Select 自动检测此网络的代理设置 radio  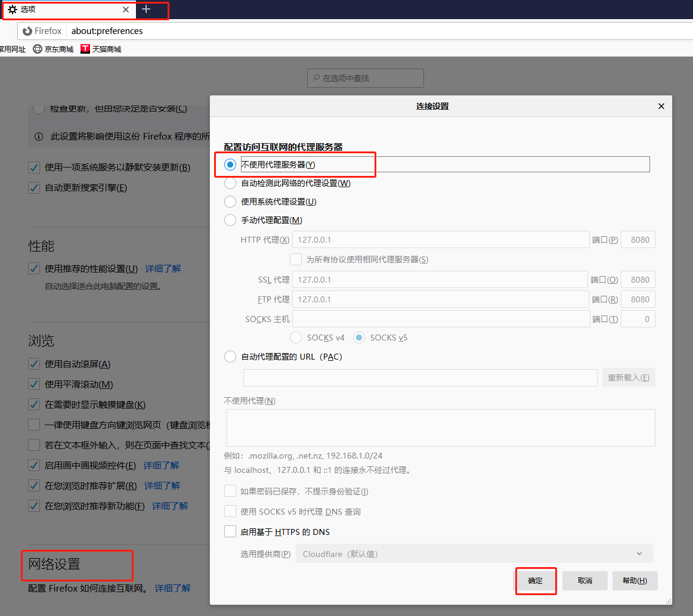(x=230, y=183)
